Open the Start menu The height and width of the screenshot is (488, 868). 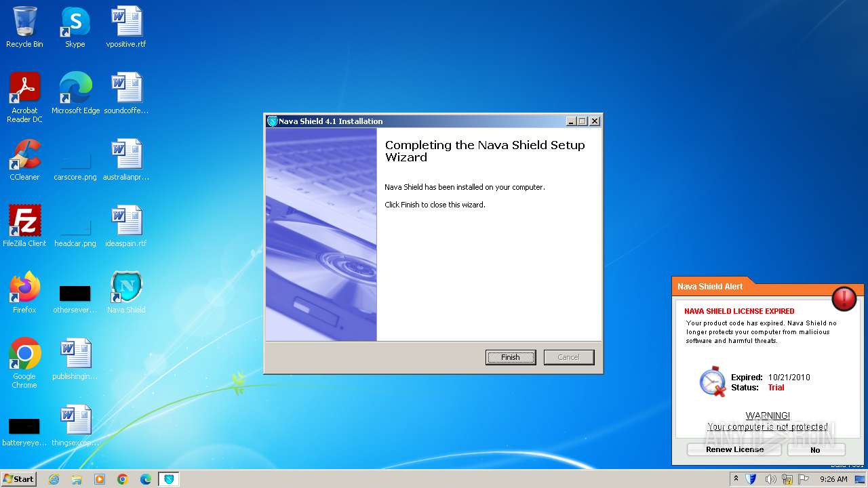click(19, 479)
